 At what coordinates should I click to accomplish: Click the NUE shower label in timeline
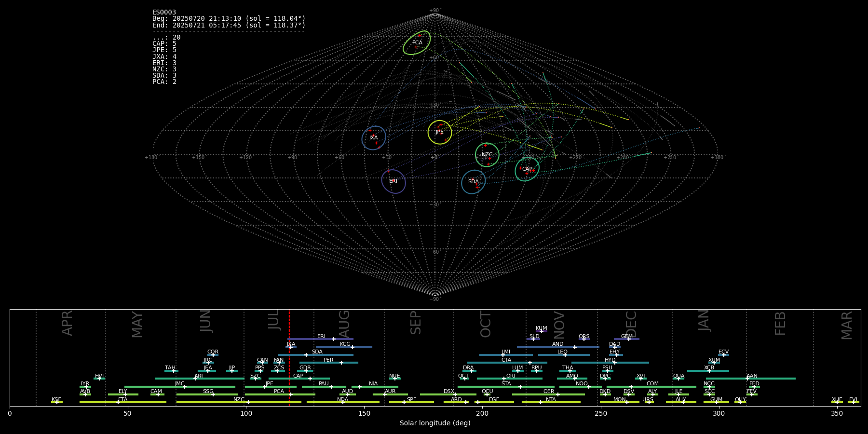[x=394, y=376]
